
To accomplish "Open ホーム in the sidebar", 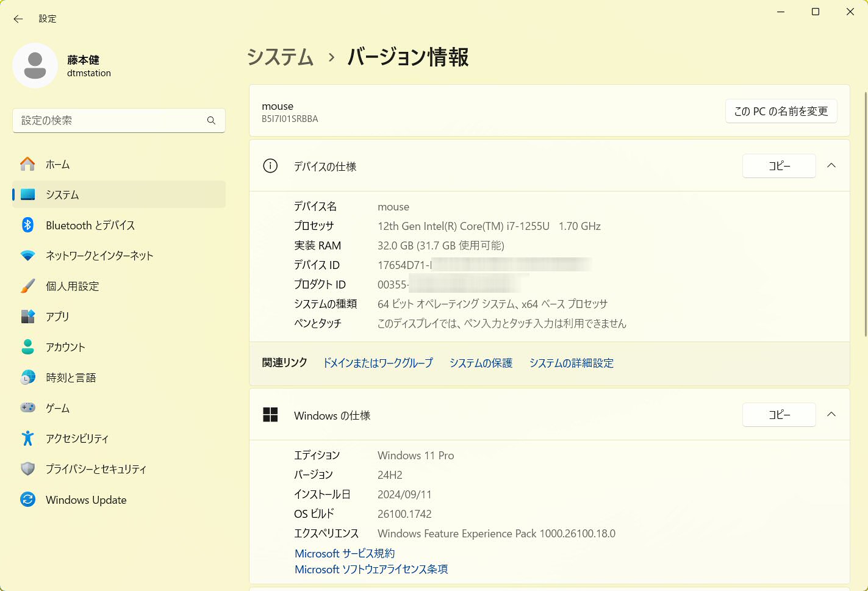I will (119, 164).
